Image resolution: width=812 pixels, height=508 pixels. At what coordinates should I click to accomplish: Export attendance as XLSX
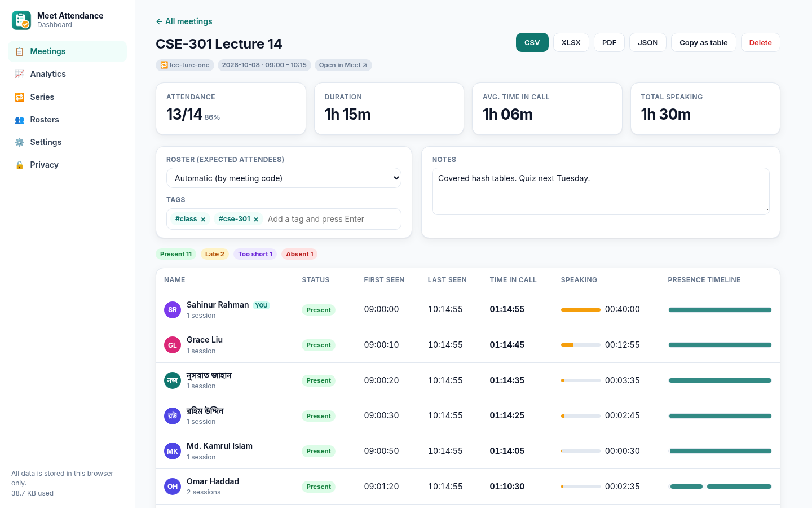(x=571, y=42)
